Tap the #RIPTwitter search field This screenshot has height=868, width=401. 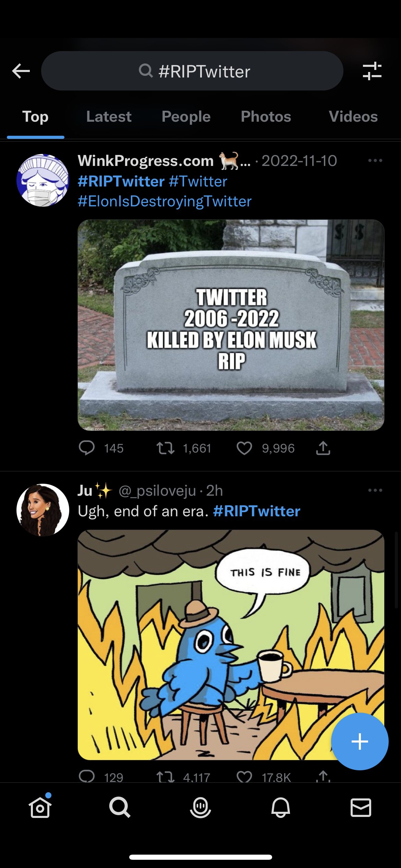pyautogui.click(x=192, y=71)
